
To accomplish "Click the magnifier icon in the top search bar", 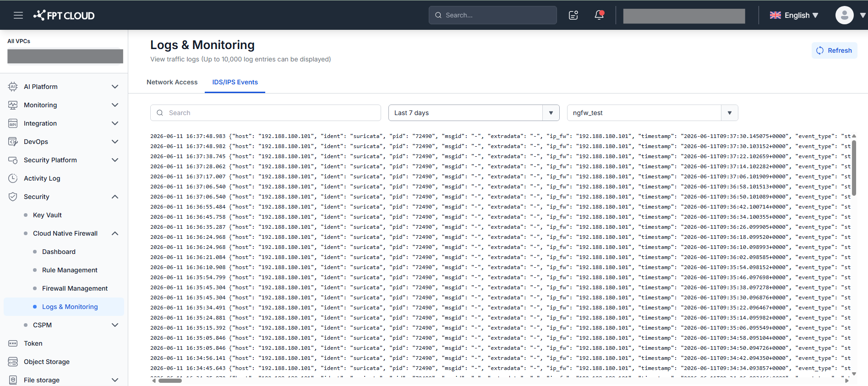I will (x=438, y=15).
